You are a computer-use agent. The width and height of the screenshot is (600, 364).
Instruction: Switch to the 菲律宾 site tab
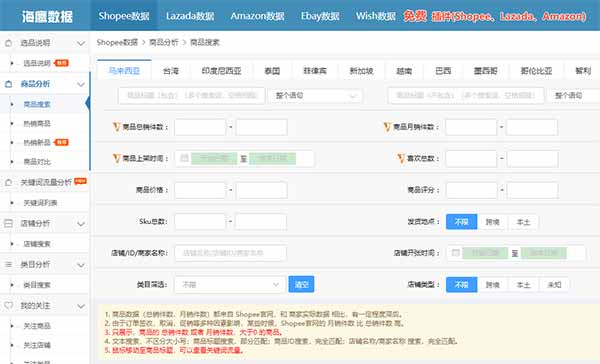pos(315,71)
